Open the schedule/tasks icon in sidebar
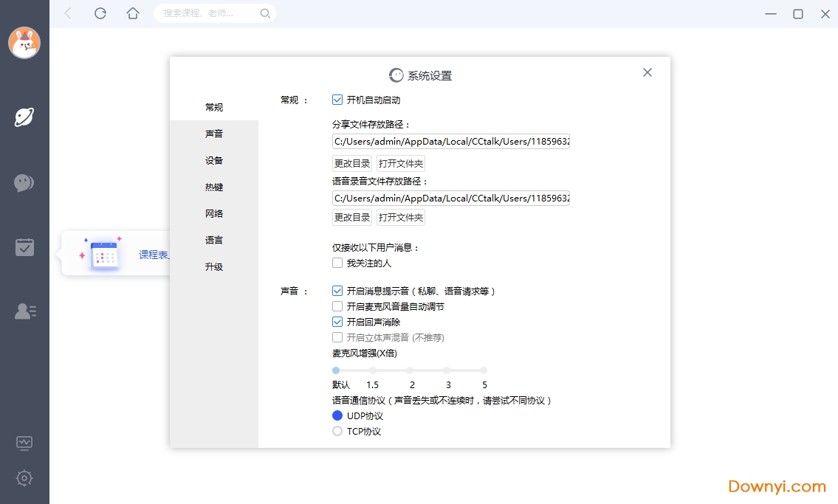The width and height of the screenshot is (838, 504). click(24, 246)
